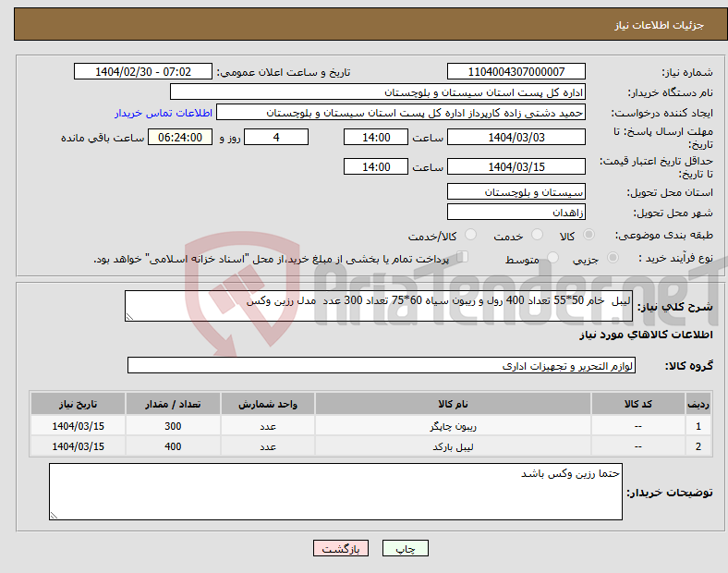
Task: Toggle the اسناد خزانه اسلامی payment checkbox
Action: pyautogui.click(x=463, y=257)
